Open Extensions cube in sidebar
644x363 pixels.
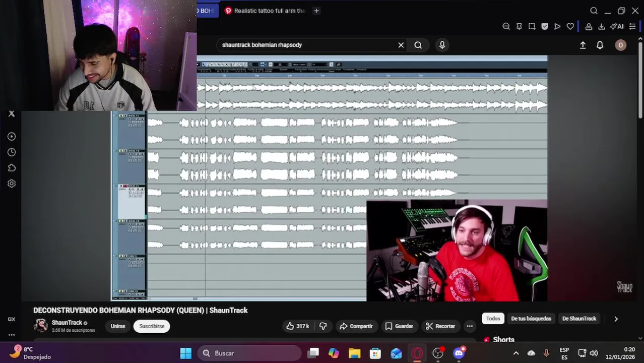tap(12, 168)
